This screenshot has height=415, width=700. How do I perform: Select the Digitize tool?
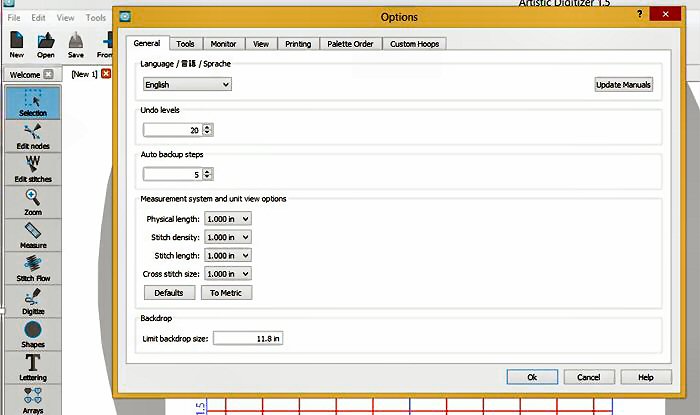pyautogui.click(x=33, y=302)
